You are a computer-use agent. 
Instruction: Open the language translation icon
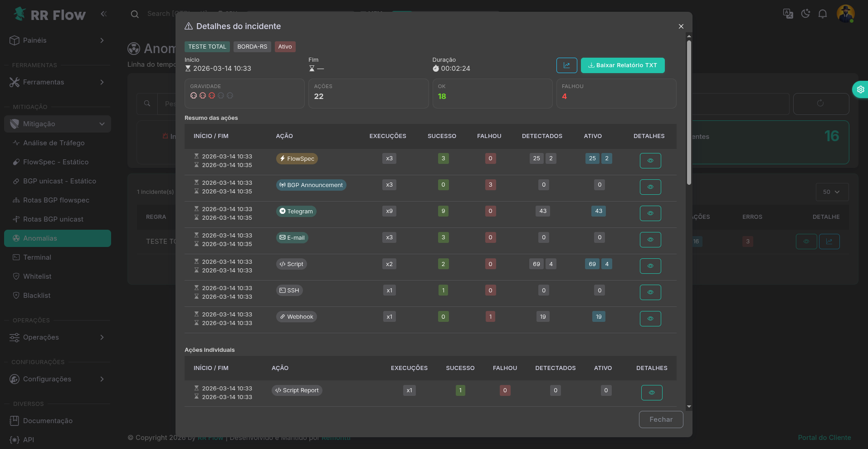(788, 14)
